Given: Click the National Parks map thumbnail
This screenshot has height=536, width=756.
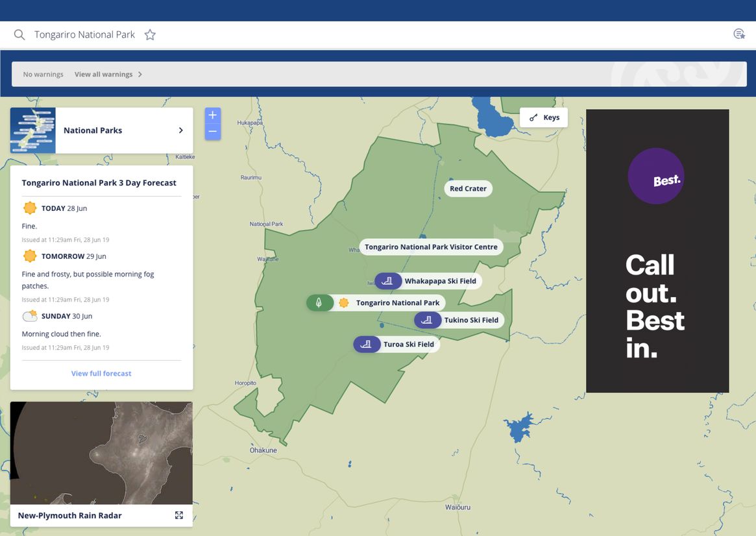Looking at the screenshot, I should 33,130.
